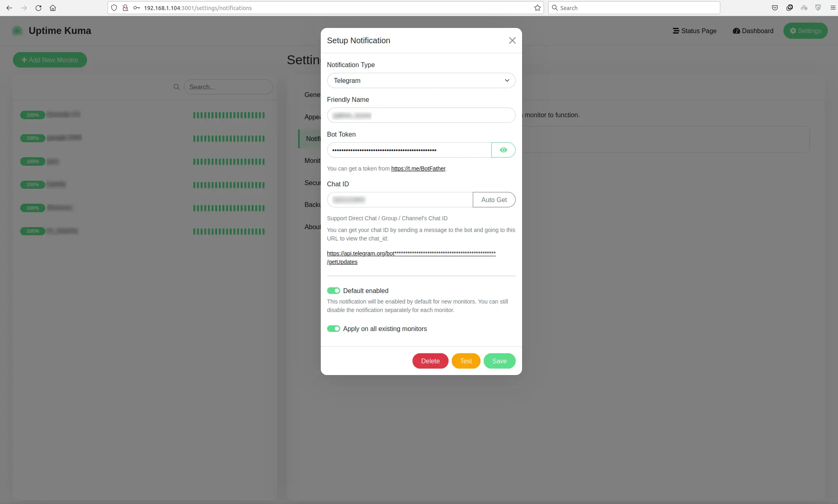Bookmark this page with star icon
Screen dimensions: 838x504
537,8
